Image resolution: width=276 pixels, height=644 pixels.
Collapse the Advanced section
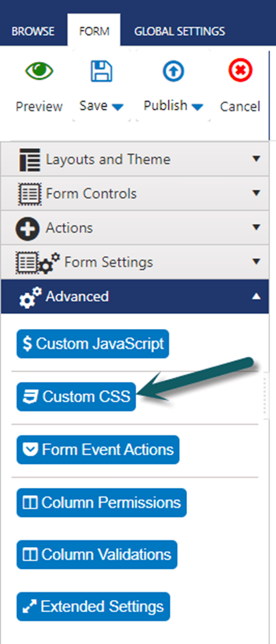[256, 296]
